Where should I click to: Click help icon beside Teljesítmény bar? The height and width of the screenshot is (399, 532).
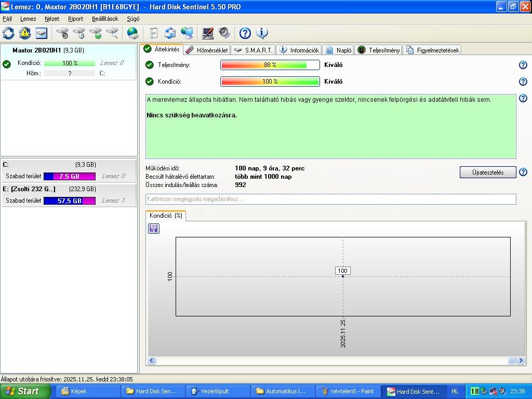point(523,65)
